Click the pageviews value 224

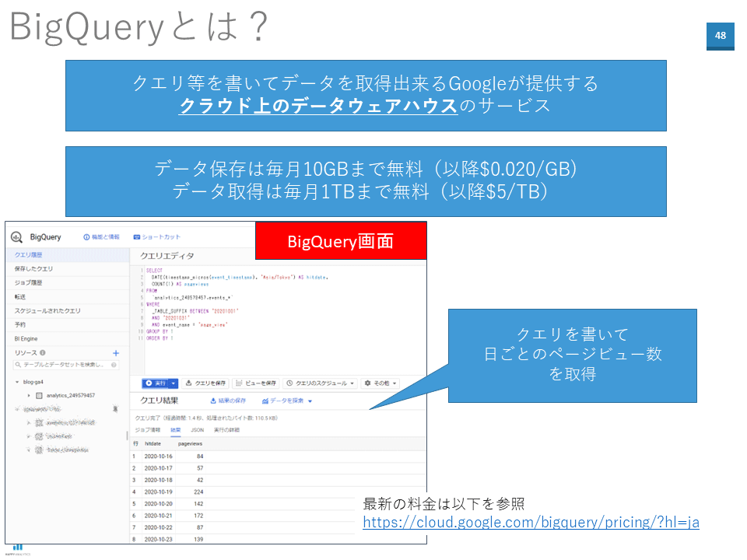(x=198, y=492)
